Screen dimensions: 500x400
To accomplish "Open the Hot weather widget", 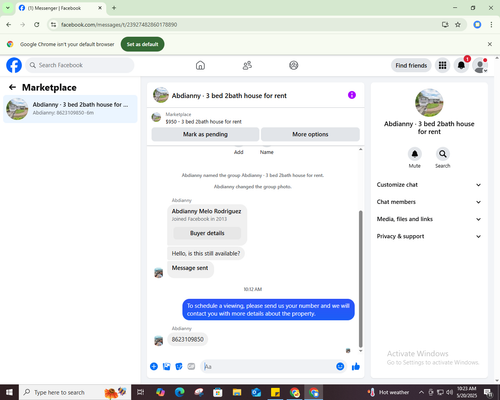I will click(x=389, y=392).
